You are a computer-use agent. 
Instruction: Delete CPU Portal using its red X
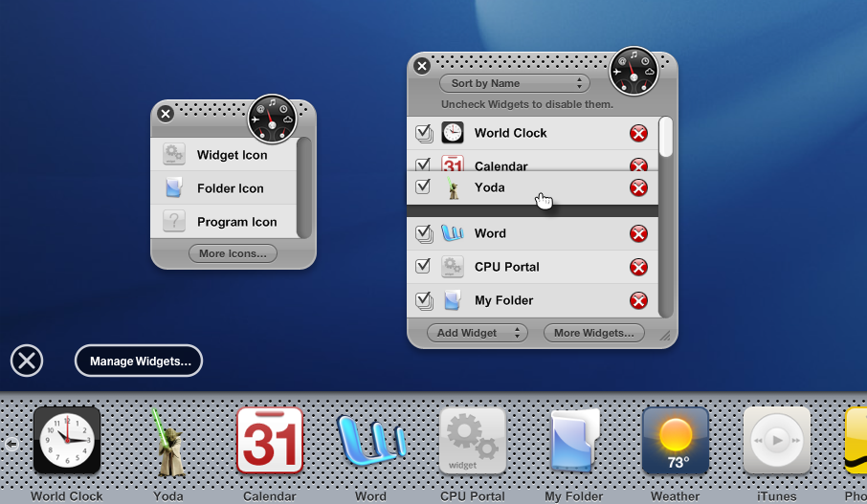pos(638,268)
